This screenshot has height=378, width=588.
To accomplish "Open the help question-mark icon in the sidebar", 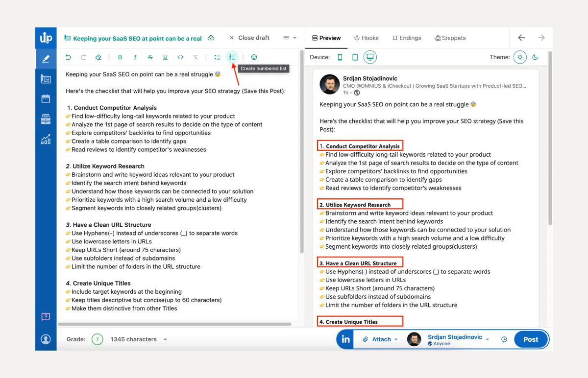I will pos(46,317).
